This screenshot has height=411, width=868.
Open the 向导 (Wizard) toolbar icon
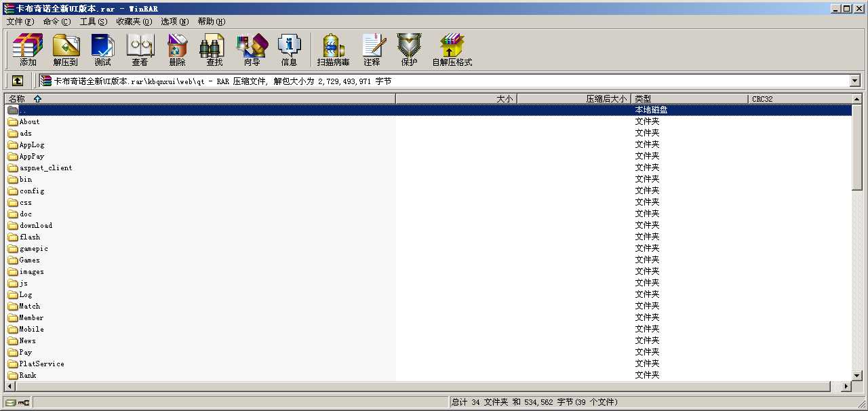pyautogui.click(x=252, y=50)
